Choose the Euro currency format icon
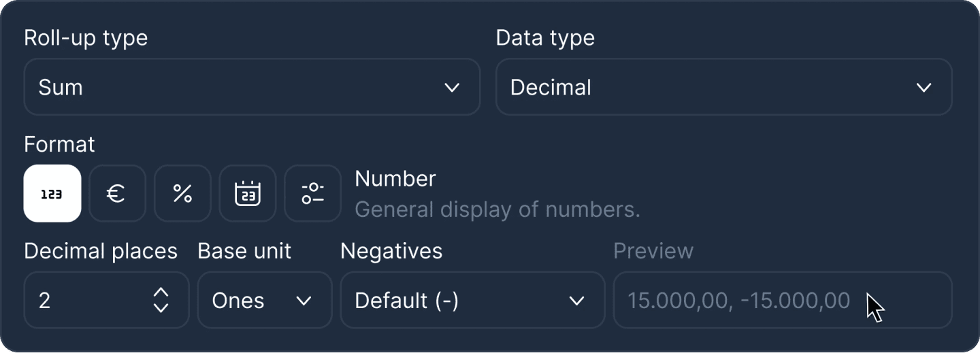 click(117, 194)
